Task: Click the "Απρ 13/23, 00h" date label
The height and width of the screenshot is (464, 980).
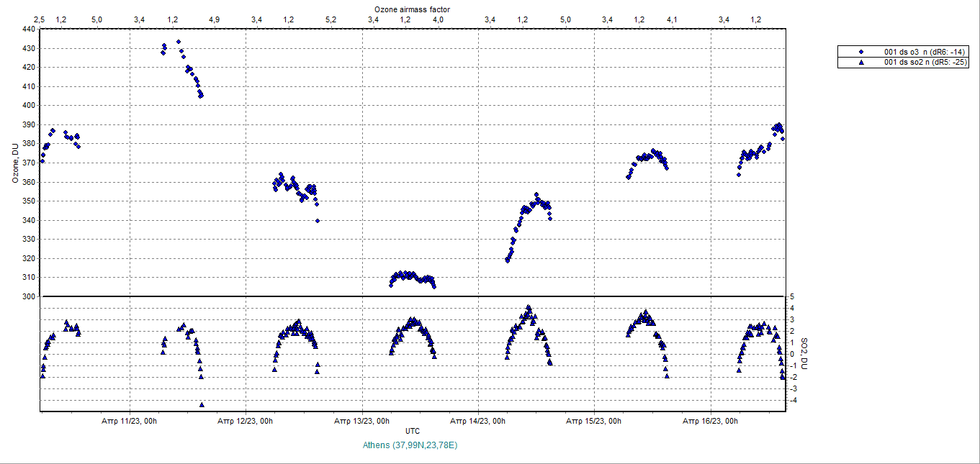Action: click(x=361, y=421)
